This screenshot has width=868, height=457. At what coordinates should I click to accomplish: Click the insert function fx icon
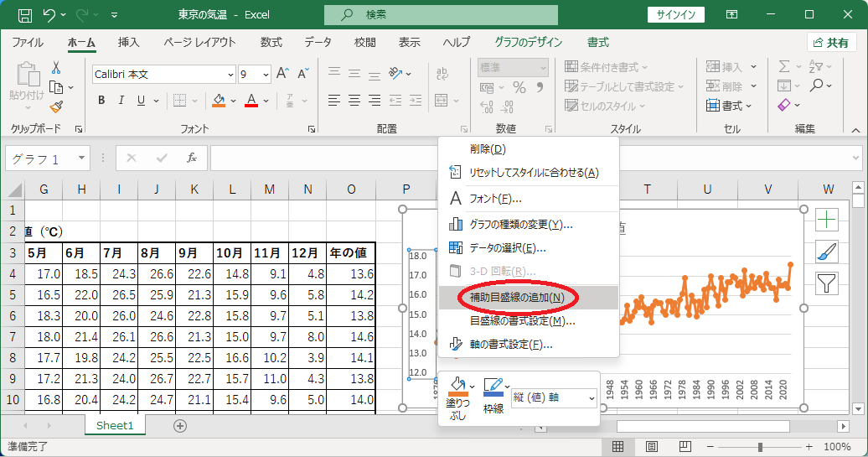coord(192,158)
